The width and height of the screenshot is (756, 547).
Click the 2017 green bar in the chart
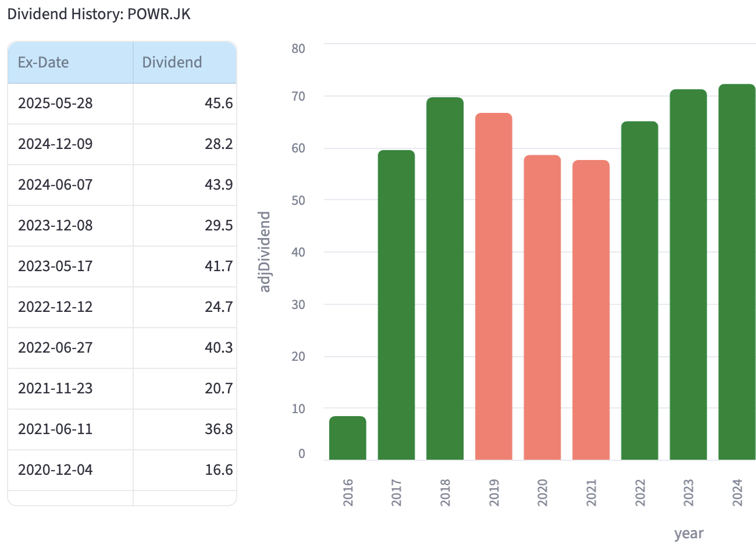[x=397, y=305]
